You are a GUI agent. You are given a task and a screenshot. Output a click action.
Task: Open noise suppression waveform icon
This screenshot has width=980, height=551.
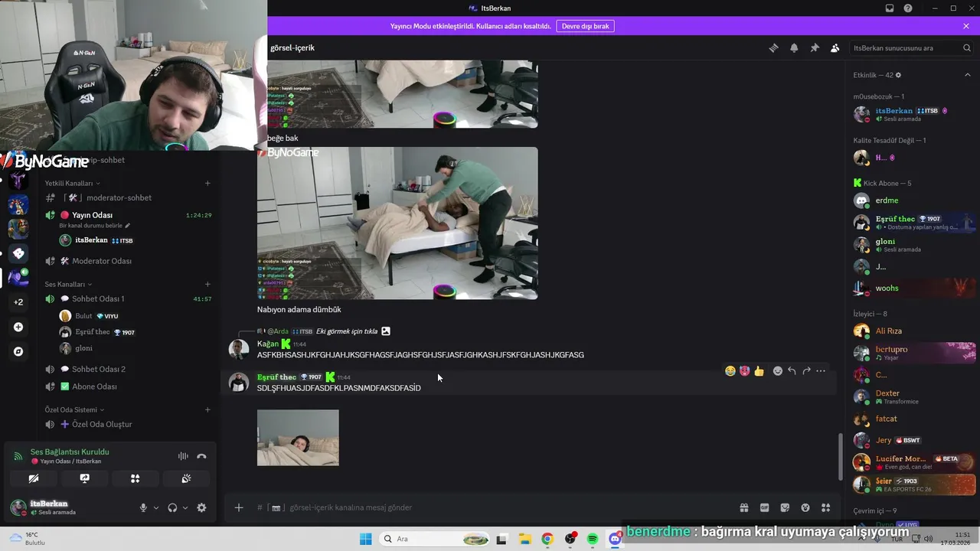pos(183,456)
